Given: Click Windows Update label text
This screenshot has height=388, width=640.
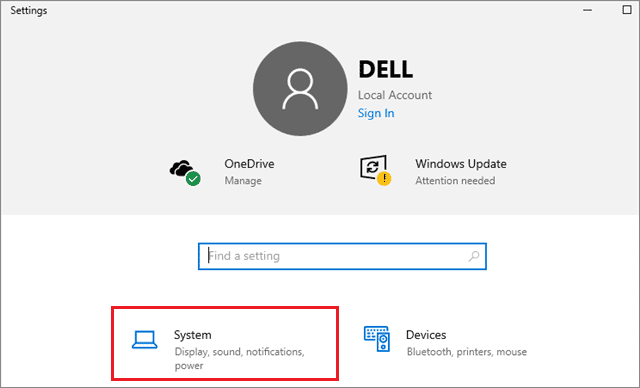Looking at the screenshot, I should 461,164.
